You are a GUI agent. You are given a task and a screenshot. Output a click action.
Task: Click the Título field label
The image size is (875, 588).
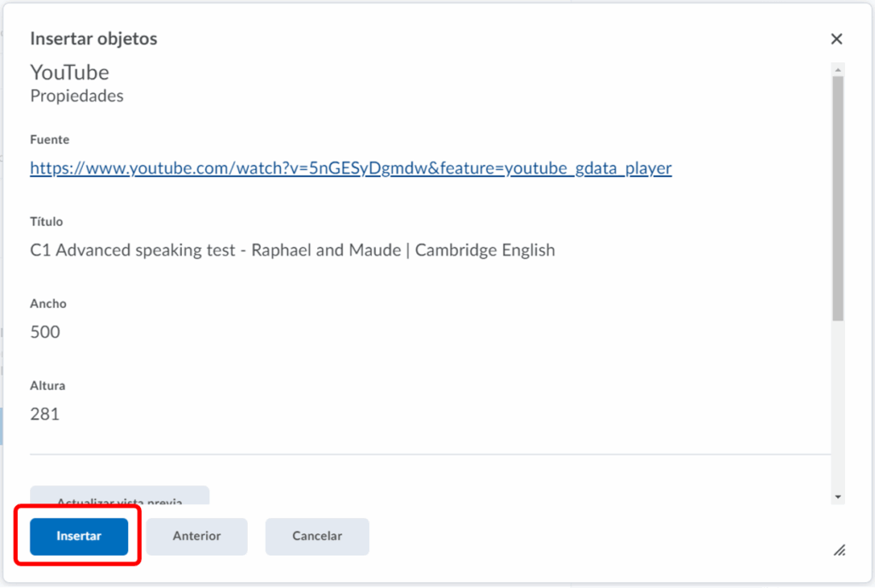click(47, 221)
